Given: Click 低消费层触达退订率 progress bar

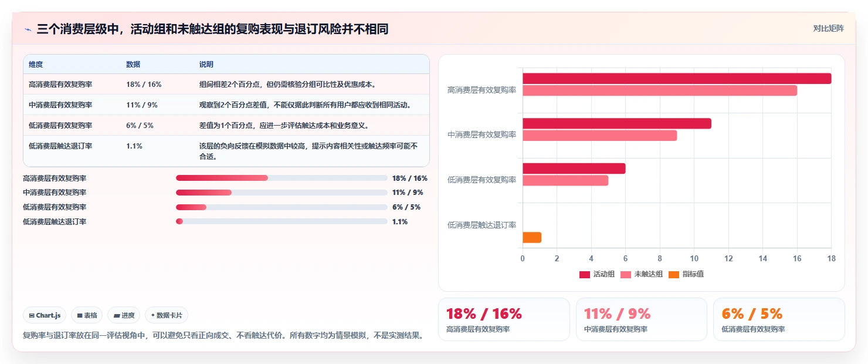Looking at the screenshot, I should point(282,221).
